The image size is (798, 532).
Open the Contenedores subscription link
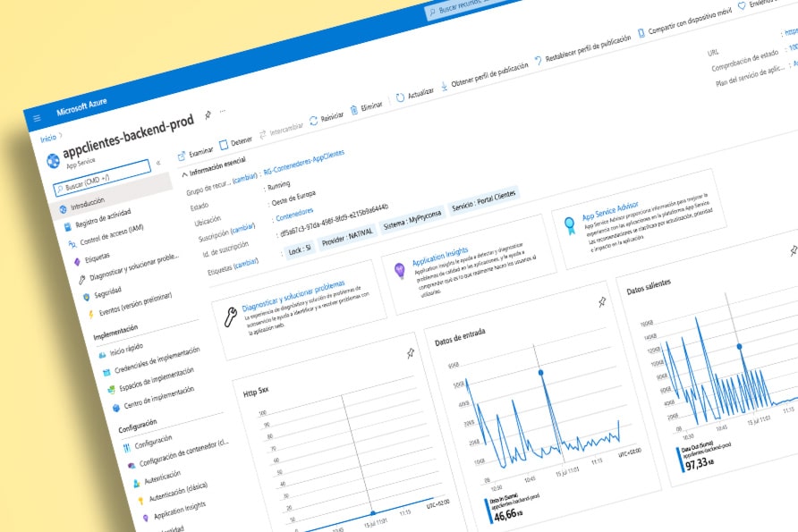pos(294,215)
